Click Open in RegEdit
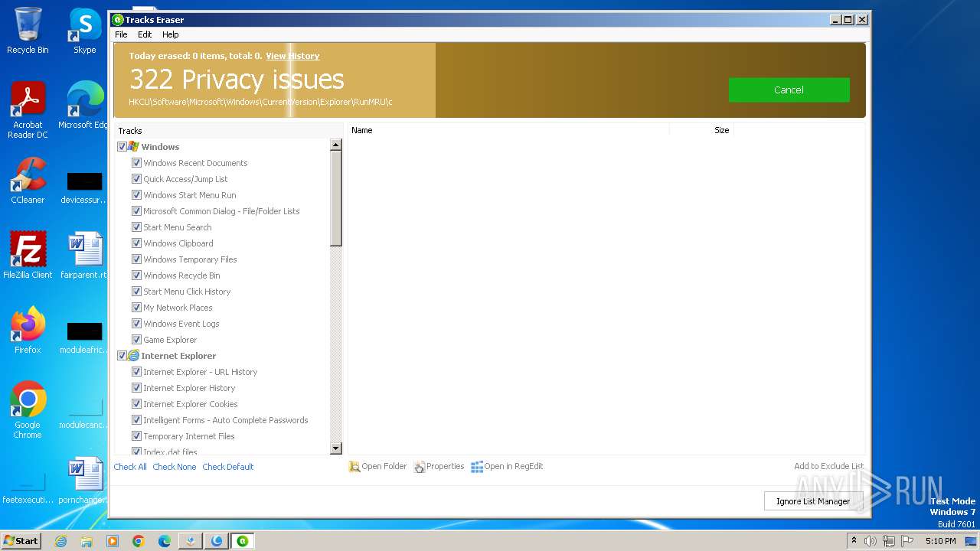 point(507,466)
